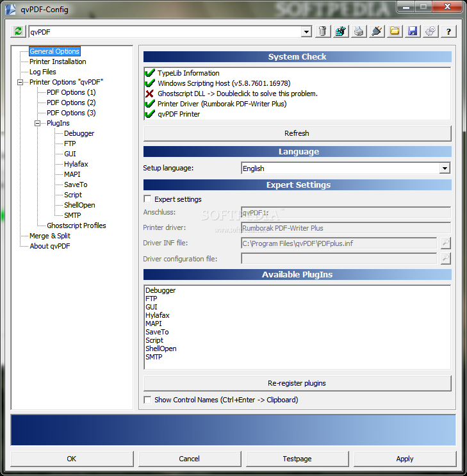Open the Debugger plugin tree item
The image size is (467, 476).
coord(79,133)
